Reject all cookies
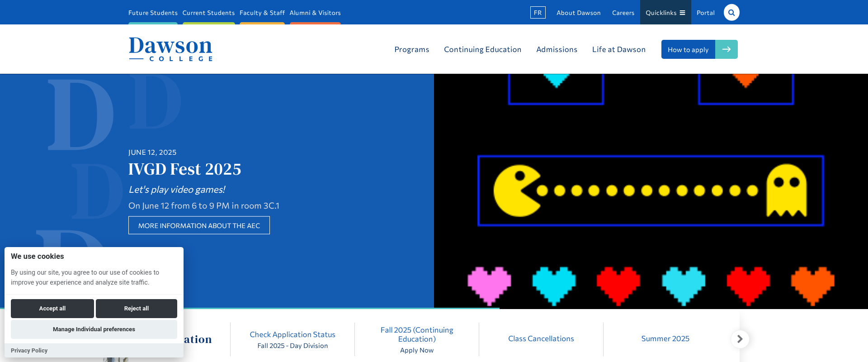This screenshot has height=362, width=868. coord(136,309)
